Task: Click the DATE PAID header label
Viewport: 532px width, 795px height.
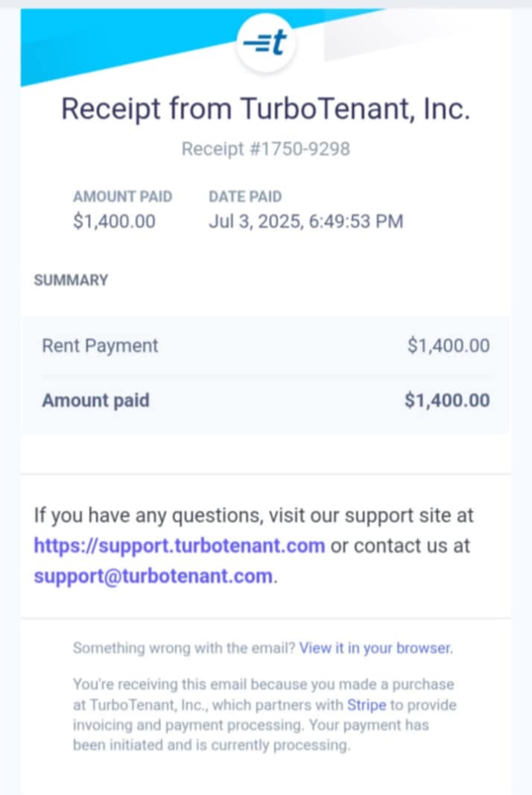Action: (245, 196)
